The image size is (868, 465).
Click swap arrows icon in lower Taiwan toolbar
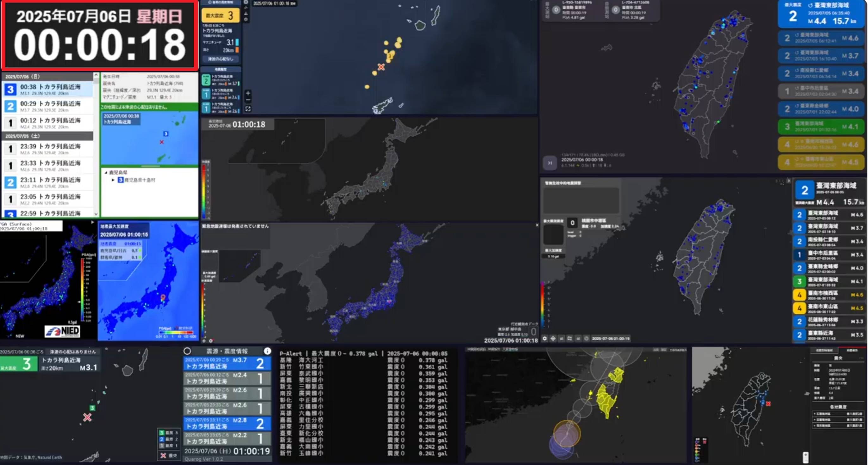coord(570,338)
